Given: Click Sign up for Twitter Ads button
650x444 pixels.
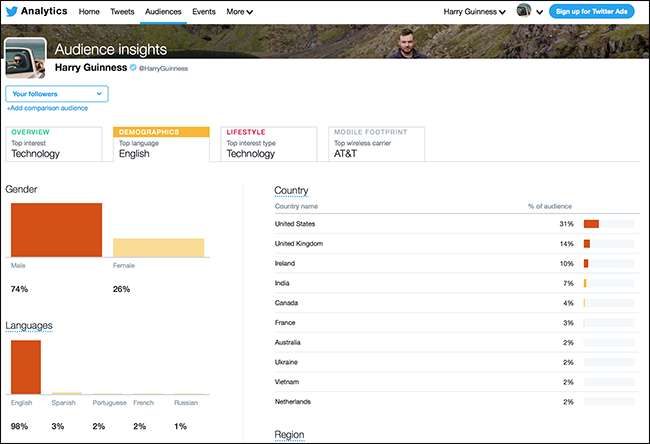Looking at the screenshot, I should 592,11.
